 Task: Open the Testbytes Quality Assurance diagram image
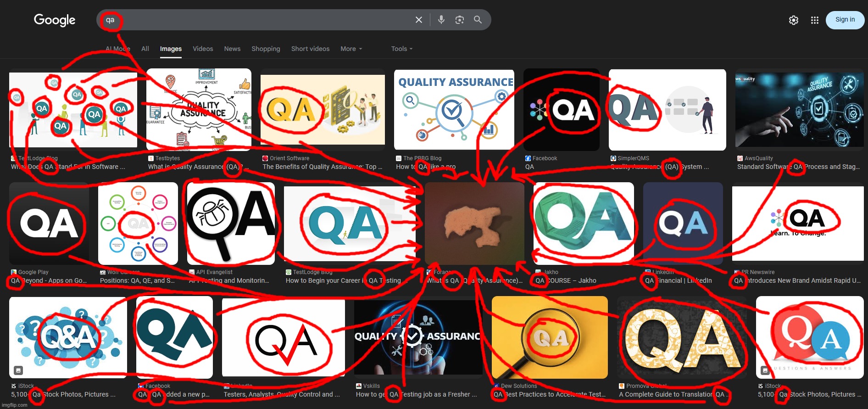click(x=199, y=110)
